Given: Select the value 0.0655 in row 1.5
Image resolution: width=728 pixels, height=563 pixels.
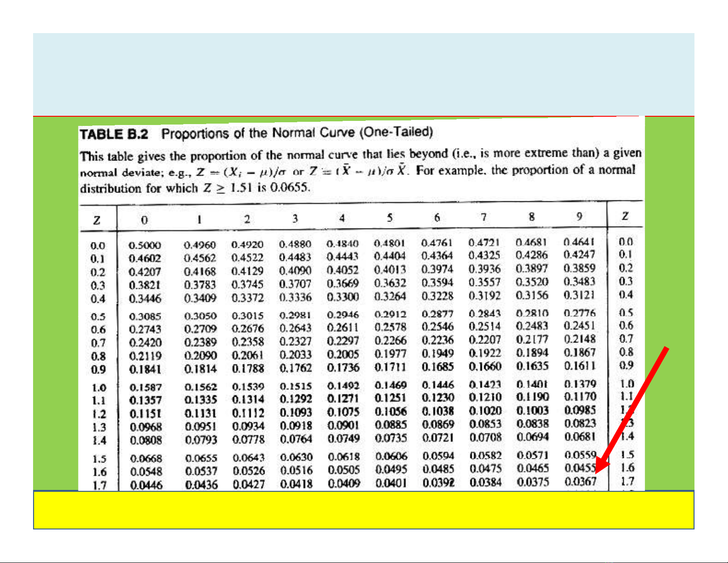Looking at the screenshot, I should point(201,458).
